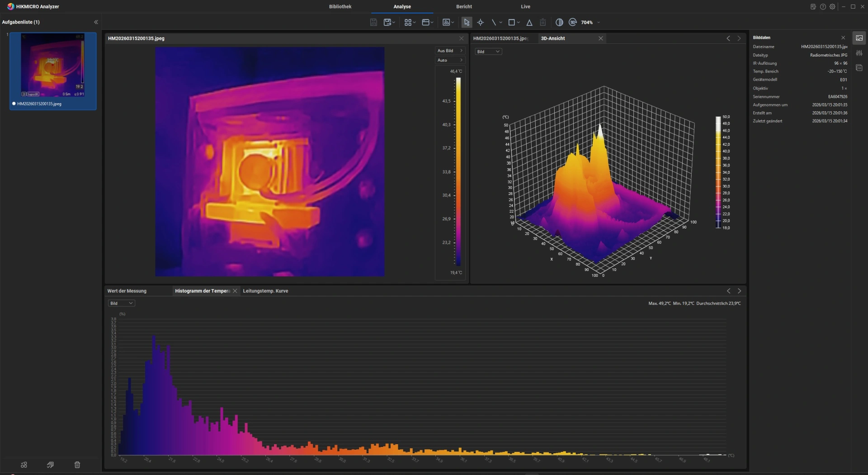Expand the Bild dropdown in 3D view
The width and height of the screenshot is (868, 475).
[x=488, y=52]
